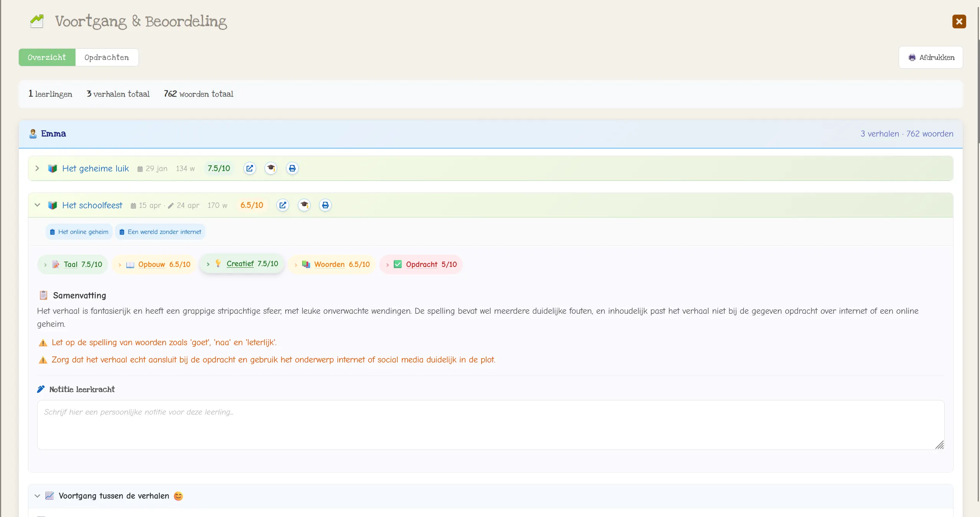Click the Afdrukken button
This screenshot has width=980, height=517.
pos(931,58)
